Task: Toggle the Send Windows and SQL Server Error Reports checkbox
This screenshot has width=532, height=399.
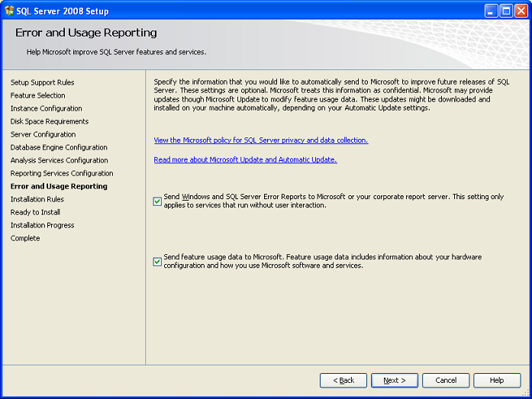Action: (157, 201)
